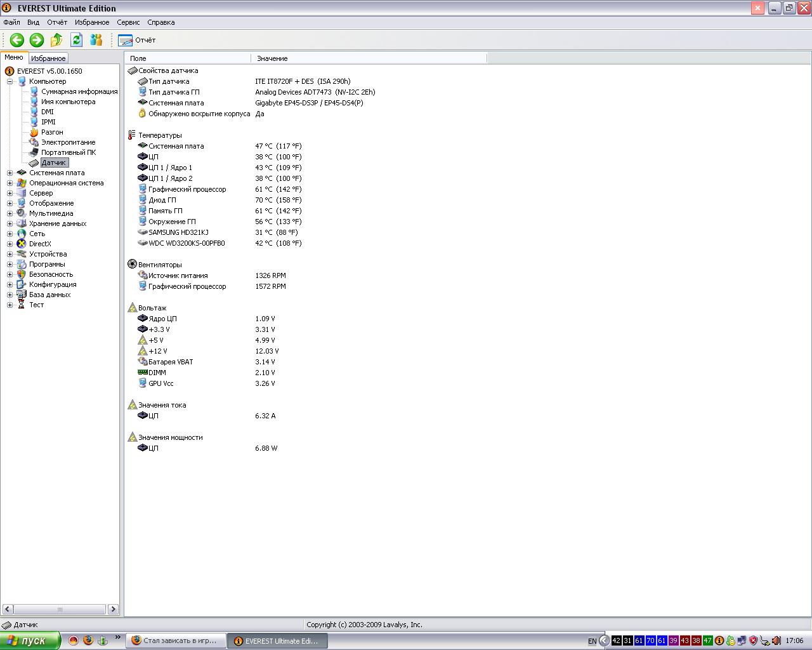Open the пуск Start button
The height and width of the screenshot is (650, 812).
tap(30, 640)
